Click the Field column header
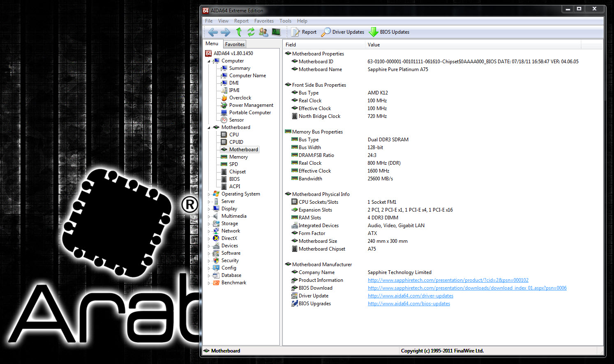The image size is (614, 364). pos(324,45)
